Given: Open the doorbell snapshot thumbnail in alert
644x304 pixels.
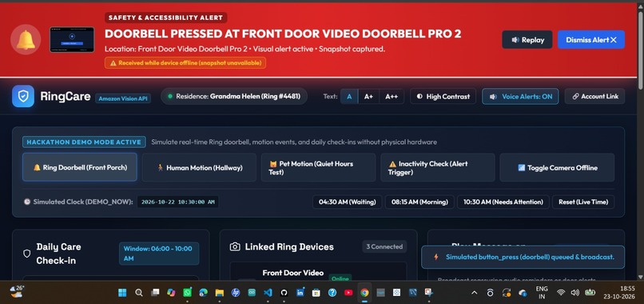Looking at the screenshot, I should (72, 39).
